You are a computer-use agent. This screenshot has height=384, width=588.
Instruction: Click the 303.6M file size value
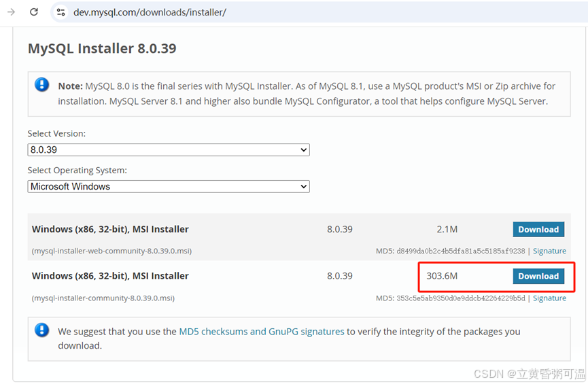point(442,276)
